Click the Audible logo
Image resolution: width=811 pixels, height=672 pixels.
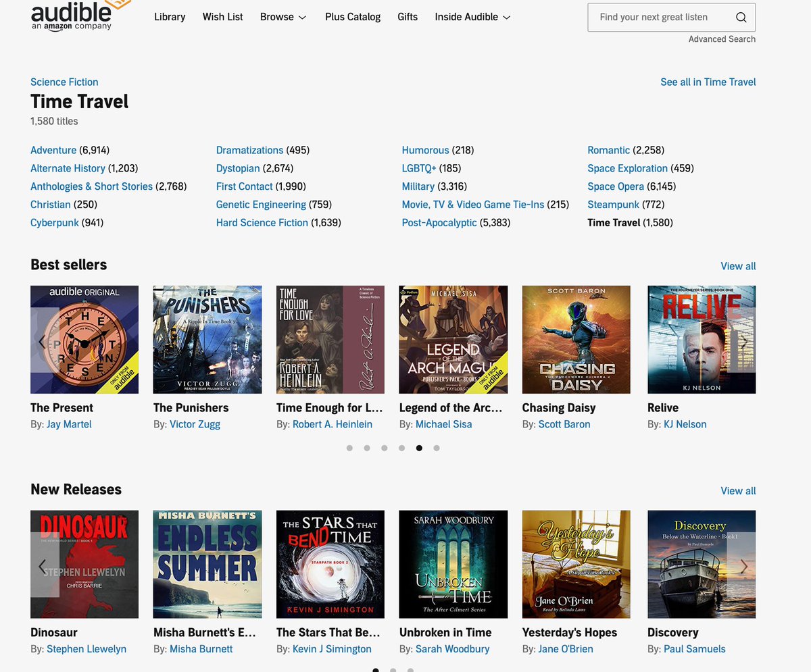coord(81,15)
